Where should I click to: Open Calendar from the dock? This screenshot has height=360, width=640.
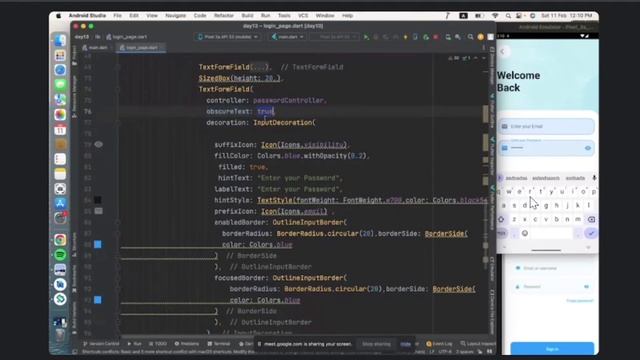click(60, 130)
